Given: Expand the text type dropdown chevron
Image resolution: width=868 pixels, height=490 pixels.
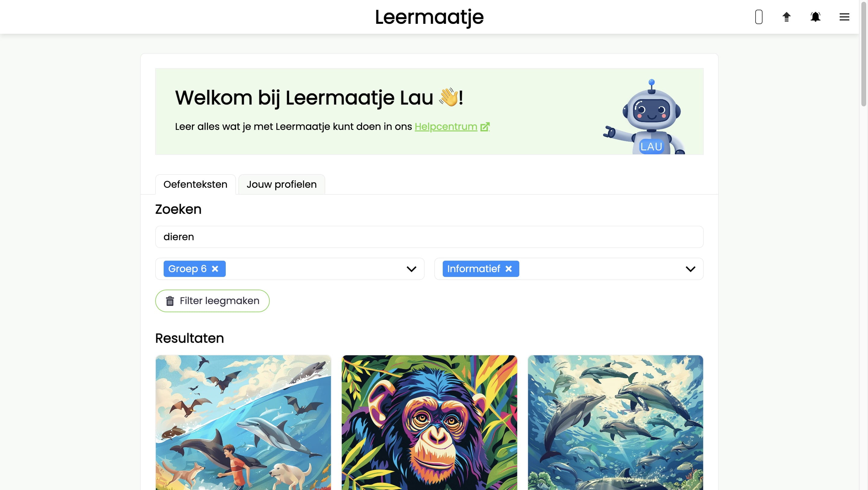Looking at the screenshot, I should [x=690, y=269].
